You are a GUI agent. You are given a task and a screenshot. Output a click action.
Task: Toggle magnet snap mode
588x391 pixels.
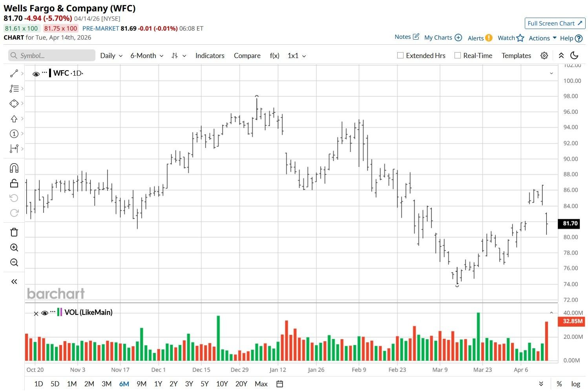pyautogui.click(x=14, y=168)
